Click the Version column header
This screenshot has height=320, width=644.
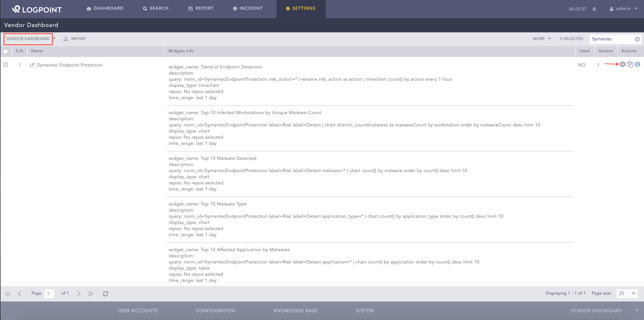(606, 51)
